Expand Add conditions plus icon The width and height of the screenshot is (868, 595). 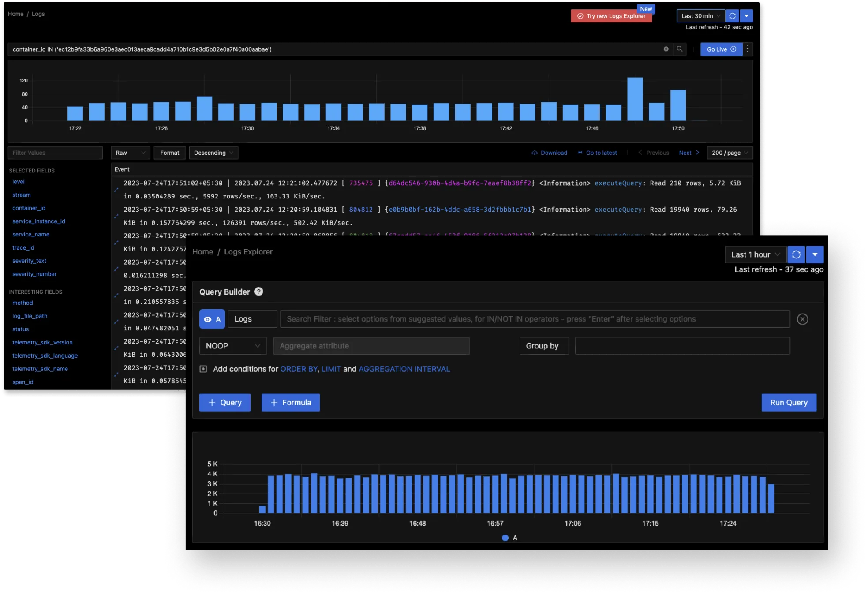pyautogui.click(x=203, y=369)
